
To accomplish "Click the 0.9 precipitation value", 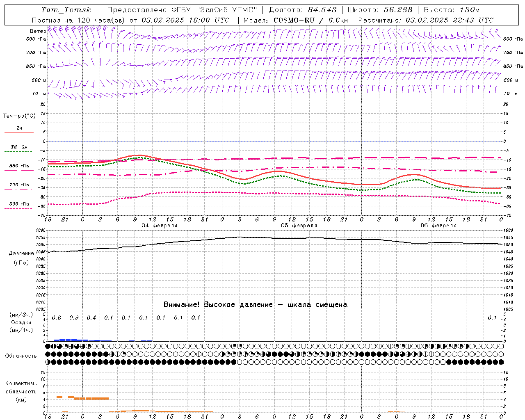I will tap(74, 317).
